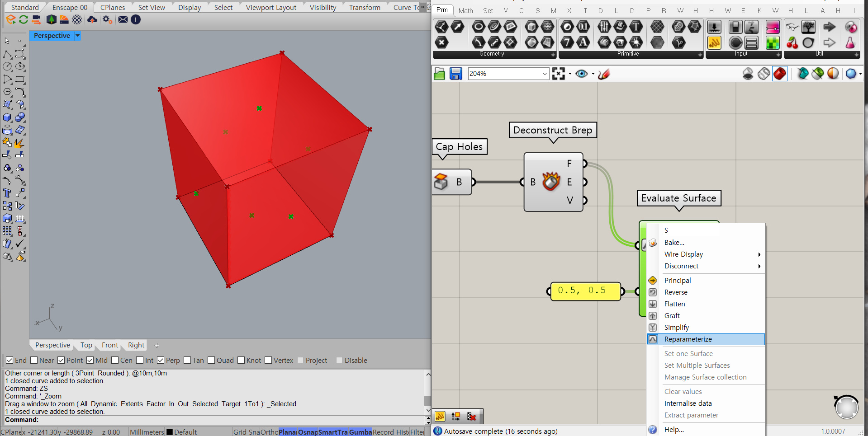The image size is (868, 436).
Task: Toggle the Mid osnap checkbox
Action: pos(90,360)
